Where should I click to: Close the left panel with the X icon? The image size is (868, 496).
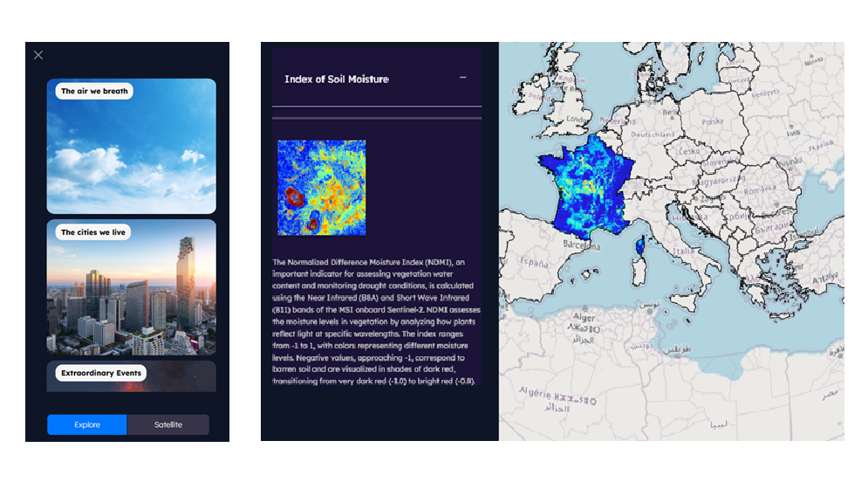[38, 55]
